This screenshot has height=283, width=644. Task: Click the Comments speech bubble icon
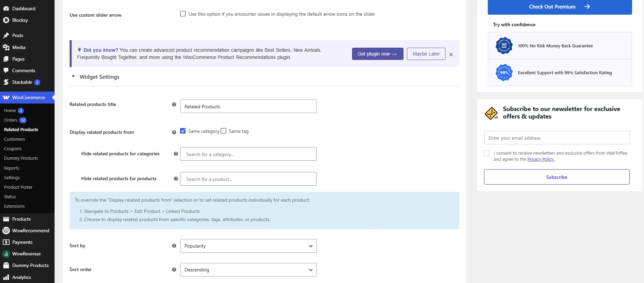(x=6, y=70)
